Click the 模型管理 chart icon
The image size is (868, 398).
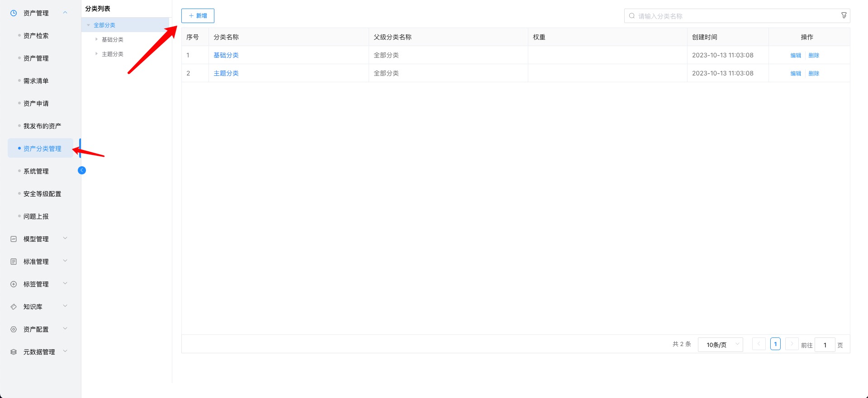click(14, 239)
